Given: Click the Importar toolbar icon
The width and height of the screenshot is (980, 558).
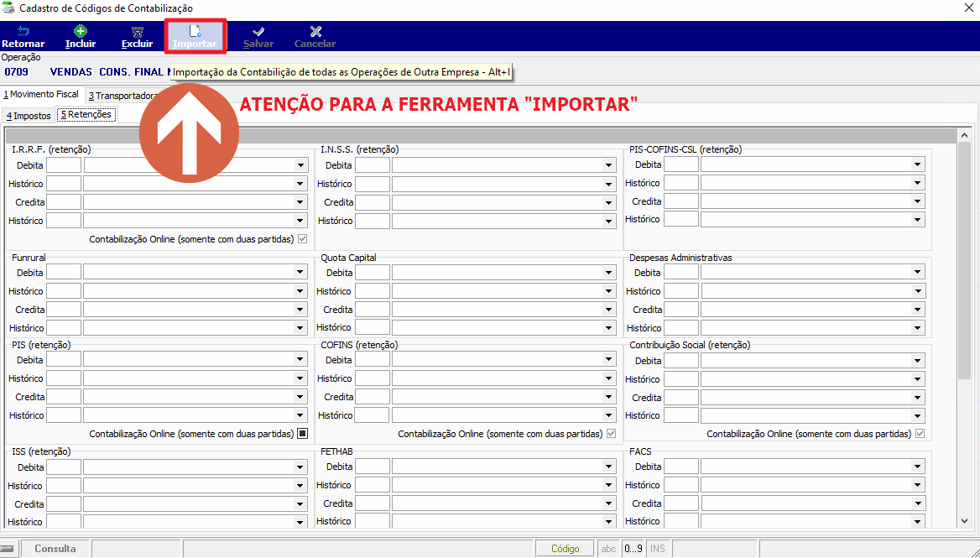Looking at the screenshot, I should pos(195,31).
